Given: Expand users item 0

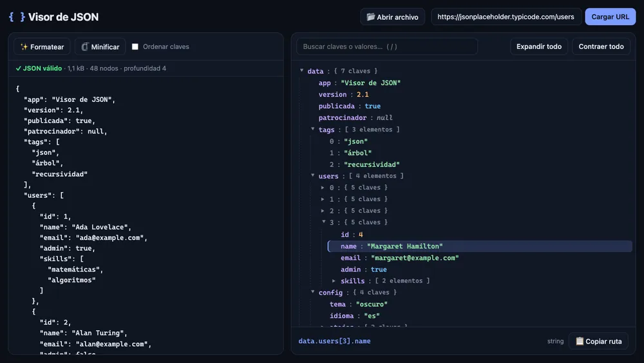Looking at the screenshot, I should (x=323, y=188).
